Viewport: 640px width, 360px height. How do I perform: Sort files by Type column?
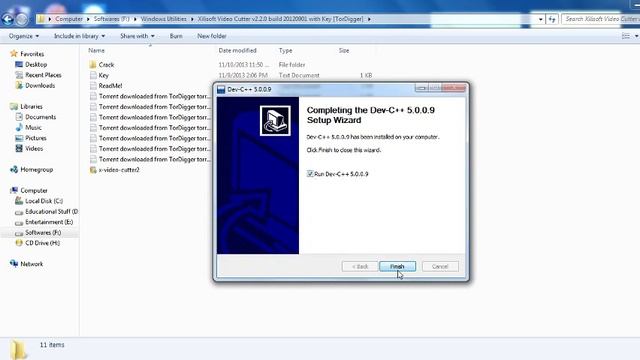pyautogui.click(x=285, y=50)
